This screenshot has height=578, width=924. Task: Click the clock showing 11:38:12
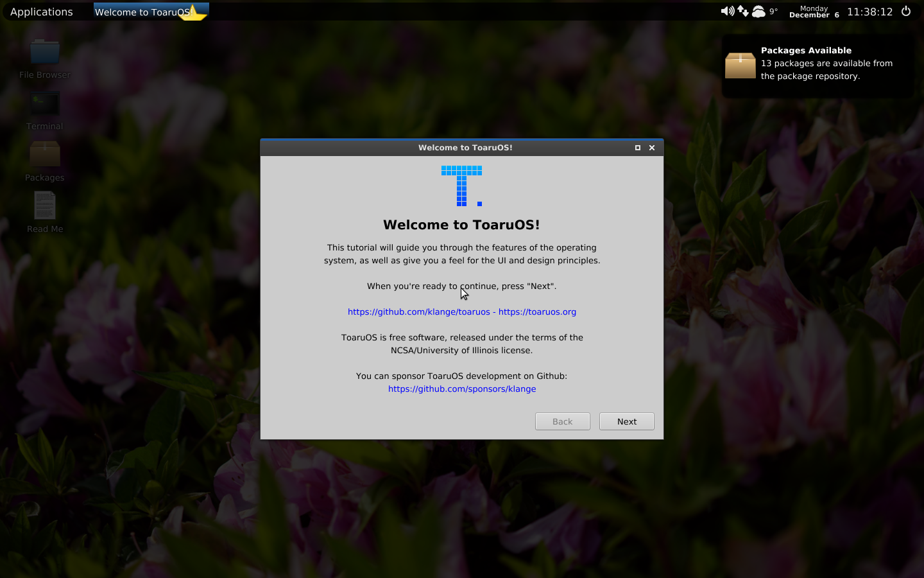tap(870, 11)
